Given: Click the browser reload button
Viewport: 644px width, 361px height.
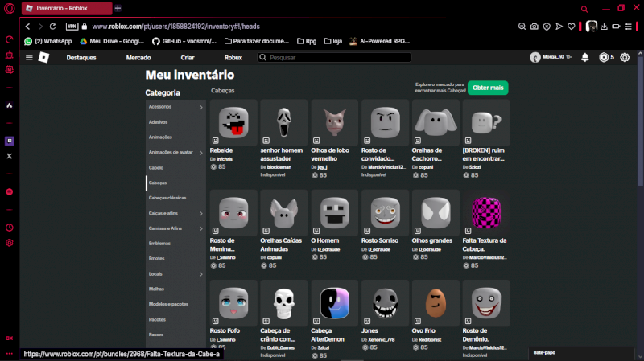Looking at the screenshot, I should pos(54,27).
